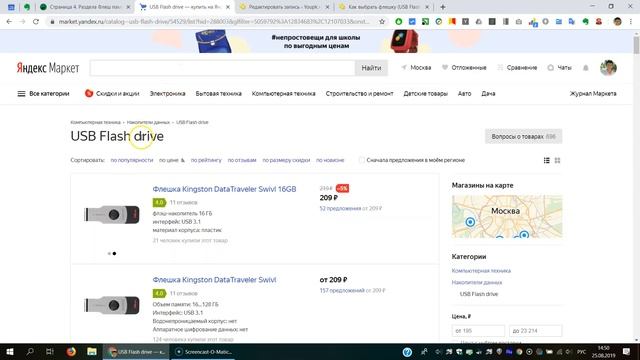Click first product flash drive thumbnail

click(112, 215)
